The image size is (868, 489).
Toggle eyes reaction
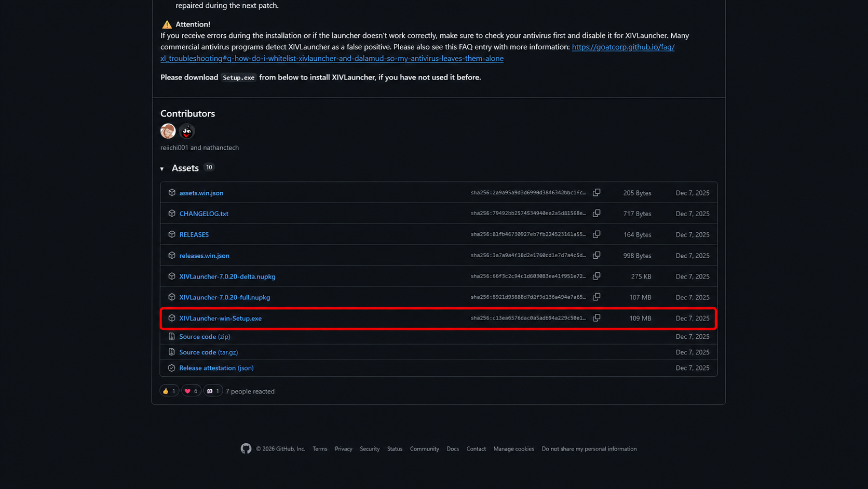tap(213, 391)
